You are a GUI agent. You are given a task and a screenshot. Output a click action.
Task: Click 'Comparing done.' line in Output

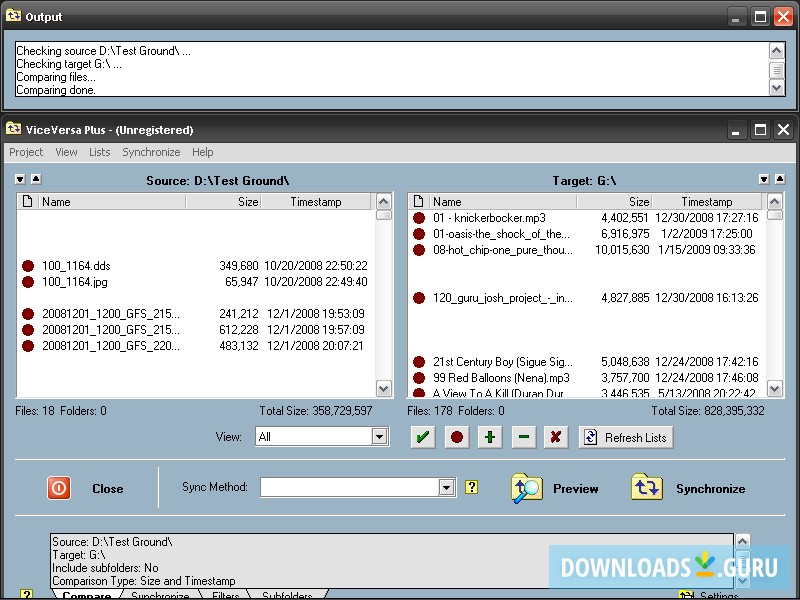[x=56, y=90]
